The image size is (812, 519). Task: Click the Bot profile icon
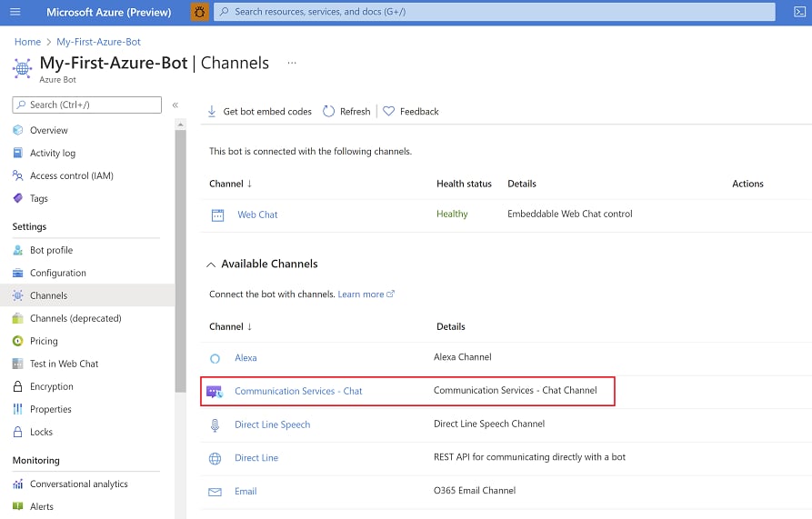(17, 250)
